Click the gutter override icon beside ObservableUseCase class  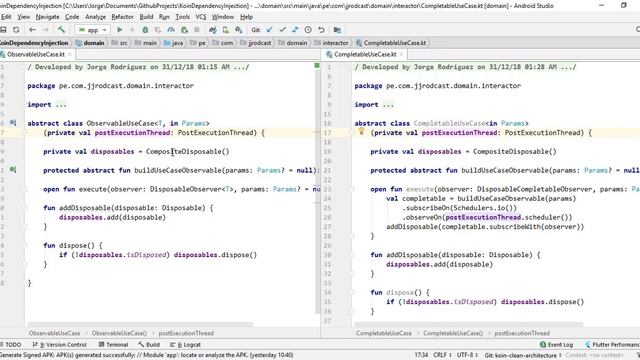pyautogui.click(x=13, y=122)
